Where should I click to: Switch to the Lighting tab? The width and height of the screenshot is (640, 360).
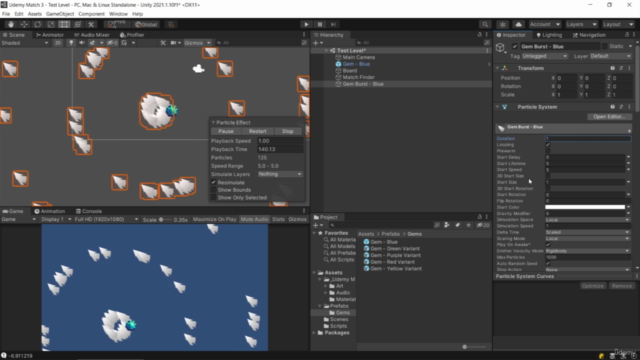549,35
